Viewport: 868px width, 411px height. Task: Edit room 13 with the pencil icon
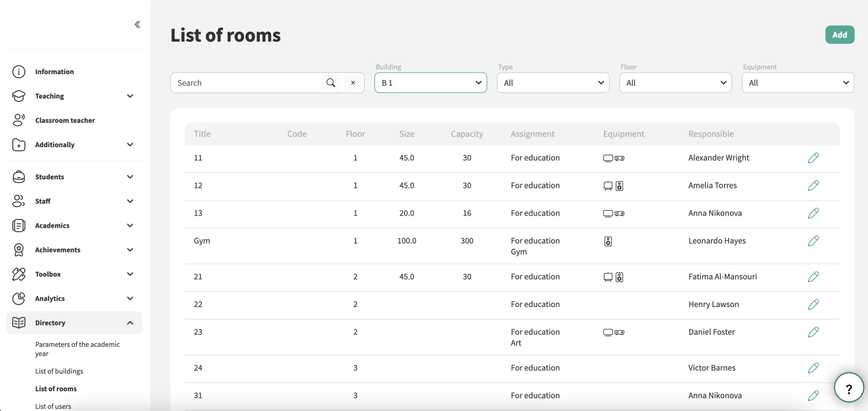(813, 213)
